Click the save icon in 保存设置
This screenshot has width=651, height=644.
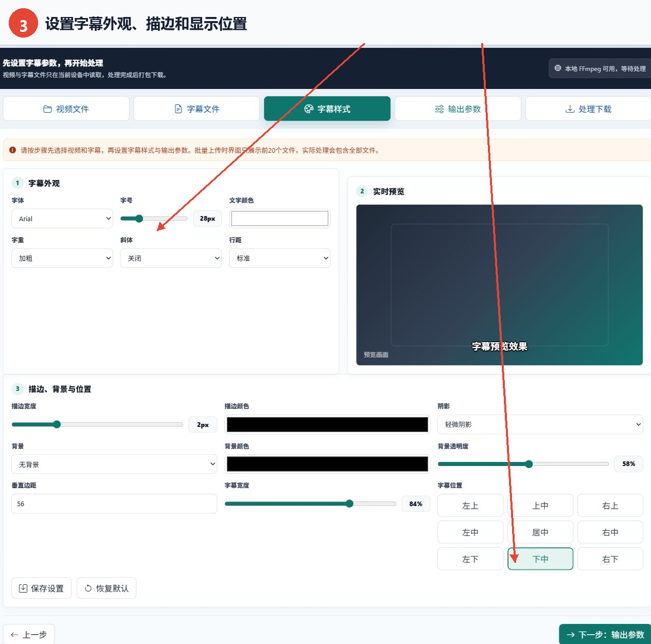(x=23, y=588)
